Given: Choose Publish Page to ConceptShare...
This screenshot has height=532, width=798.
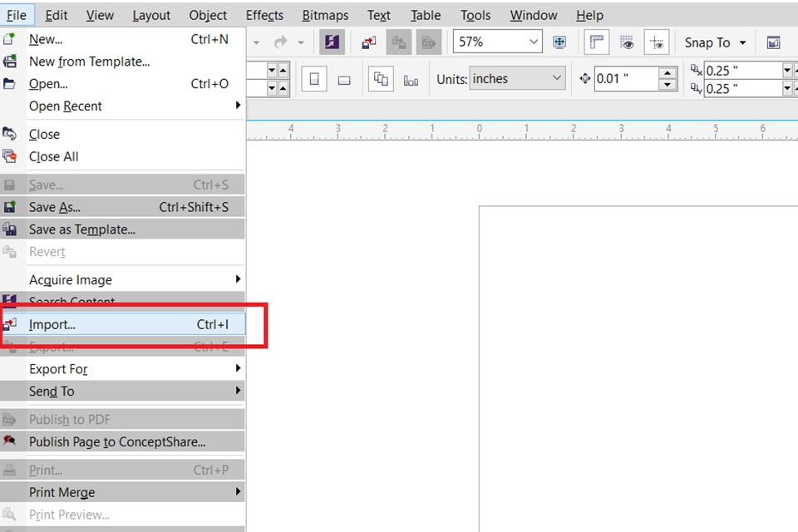Looking at the screenshot, I should [x=122, y=442].
